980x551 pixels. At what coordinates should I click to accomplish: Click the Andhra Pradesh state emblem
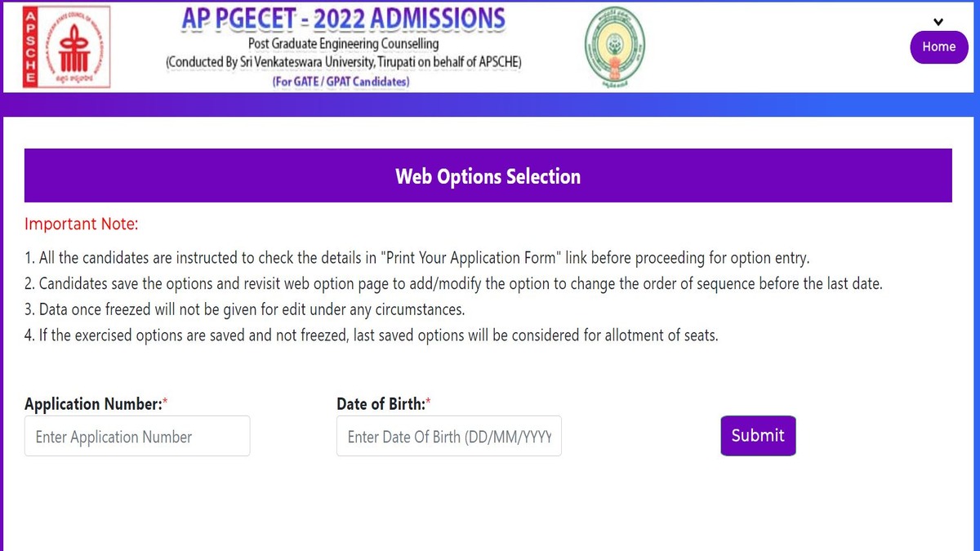click(x=614, y=47)
